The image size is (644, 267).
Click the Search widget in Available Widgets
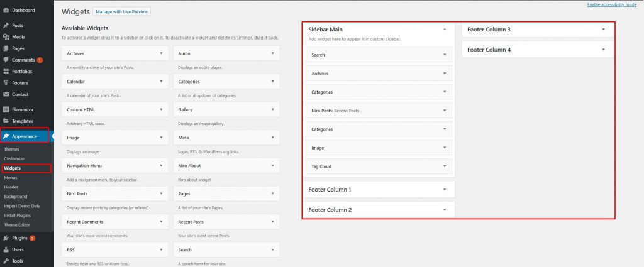(226, 250)
